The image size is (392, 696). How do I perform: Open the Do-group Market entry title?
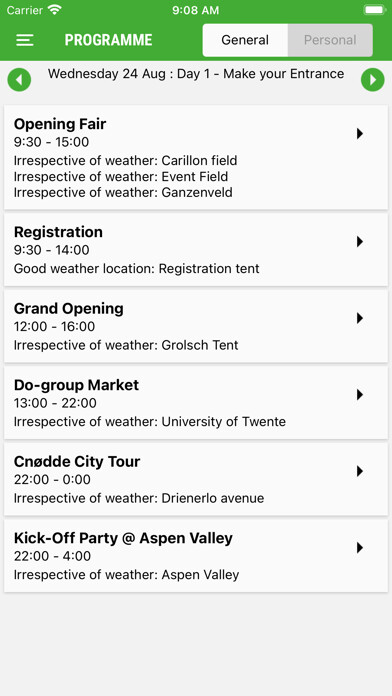pos(76,385)
